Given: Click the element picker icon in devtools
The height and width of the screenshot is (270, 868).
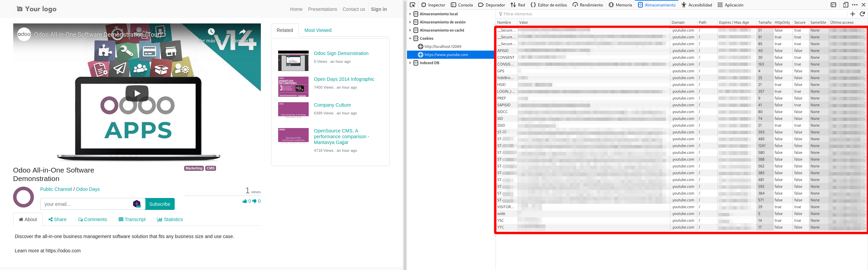Looking at the screenshot, I should (412, 5).
